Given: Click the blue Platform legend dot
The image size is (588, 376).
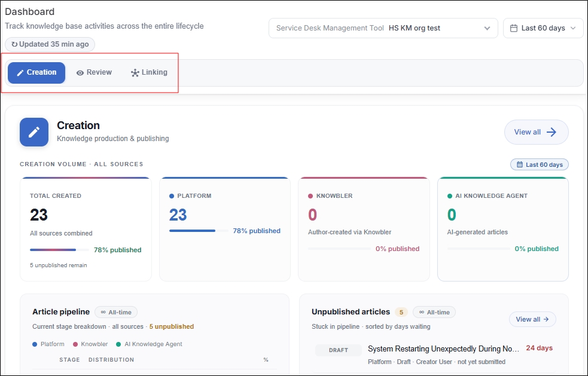Looking at the screenshot, I should 35,344.
